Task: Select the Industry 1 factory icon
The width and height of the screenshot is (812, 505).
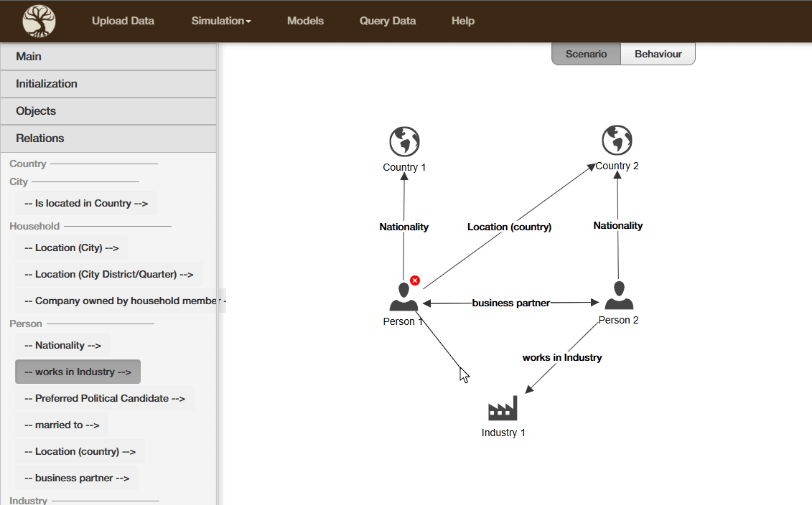Action: click(x=503, y=409)
